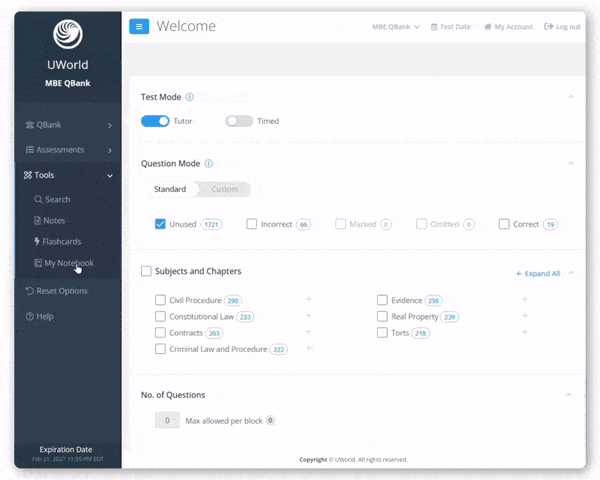Open the Question Mode info icon
Viewport: 600px width, 480px height.
(209, 163)
